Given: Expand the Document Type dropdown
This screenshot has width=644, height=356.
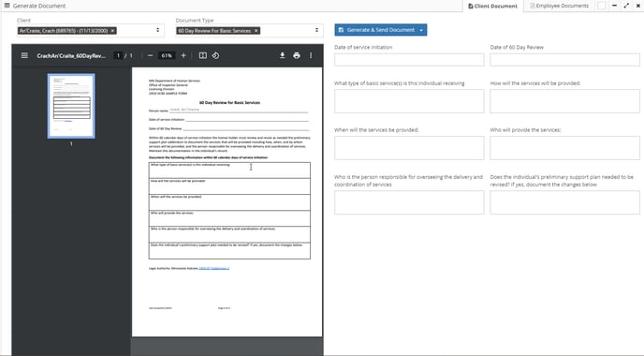Looking at the screenshot, I should click(316, 30).
